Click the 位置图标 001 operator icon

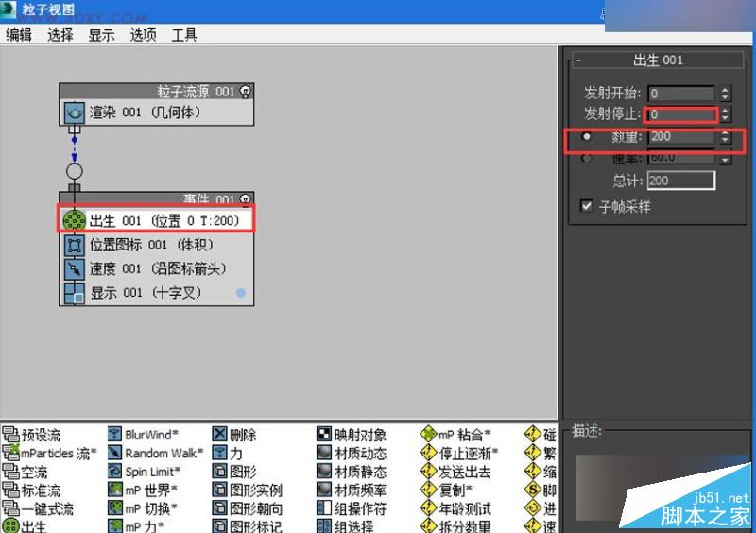[x=75, y=245]
